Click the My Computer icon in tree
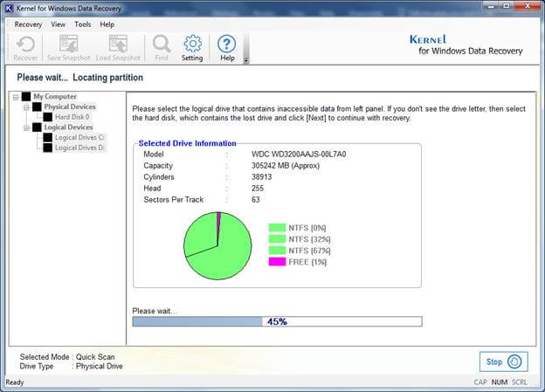This screenshot has width=545, height=392. click(x=26, y=97)
